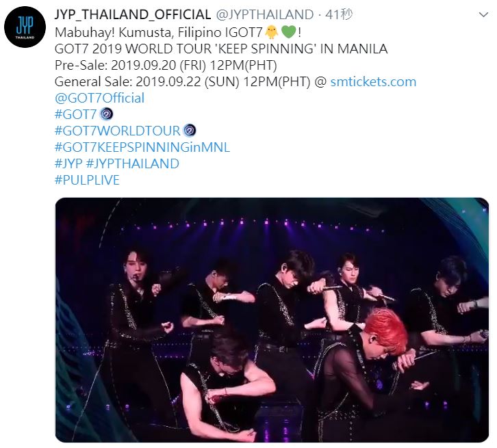
Task: Click the baby chick emoji
Action: click(272, 32)
